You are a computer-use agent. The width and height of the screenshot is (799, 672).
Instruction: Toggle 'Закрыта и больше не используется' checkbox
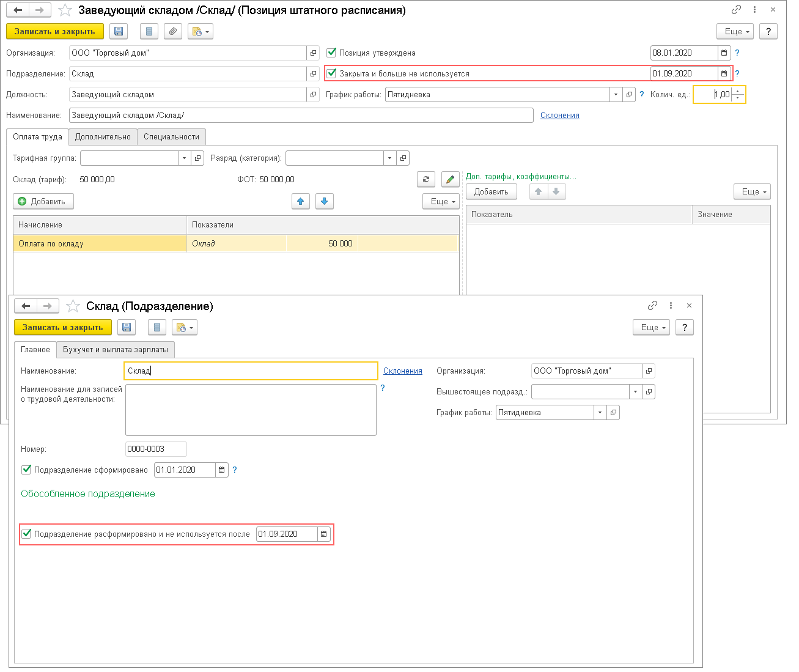tap(332, 73)
